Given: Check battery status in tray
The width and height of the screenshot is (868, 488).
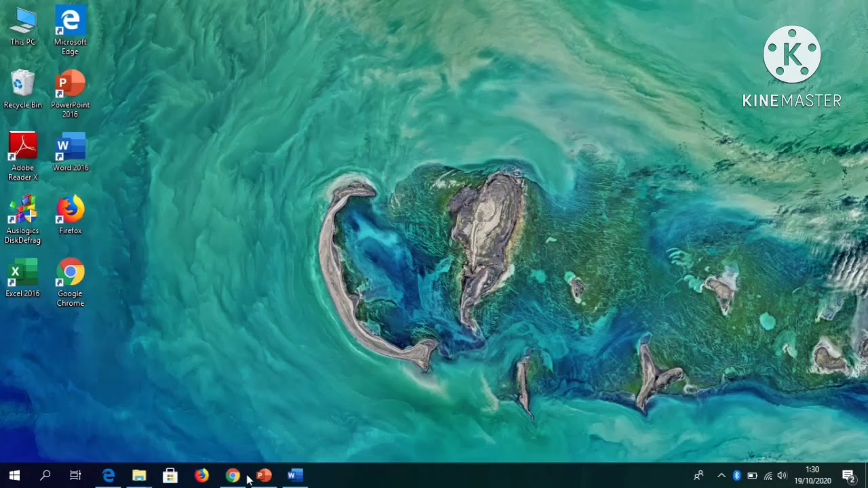Looking at the screenshot, I should coord(752,476).
